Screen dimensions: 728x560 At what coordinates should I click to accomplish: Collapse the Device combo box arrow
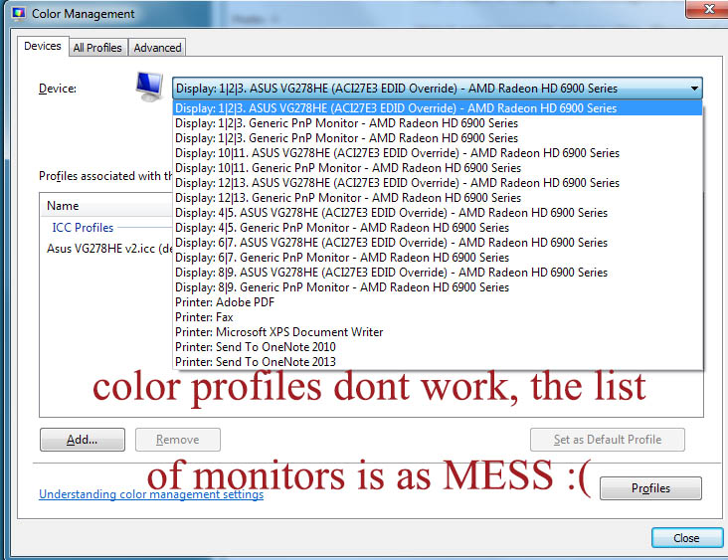pyautogui.click(x=694, y=89)
